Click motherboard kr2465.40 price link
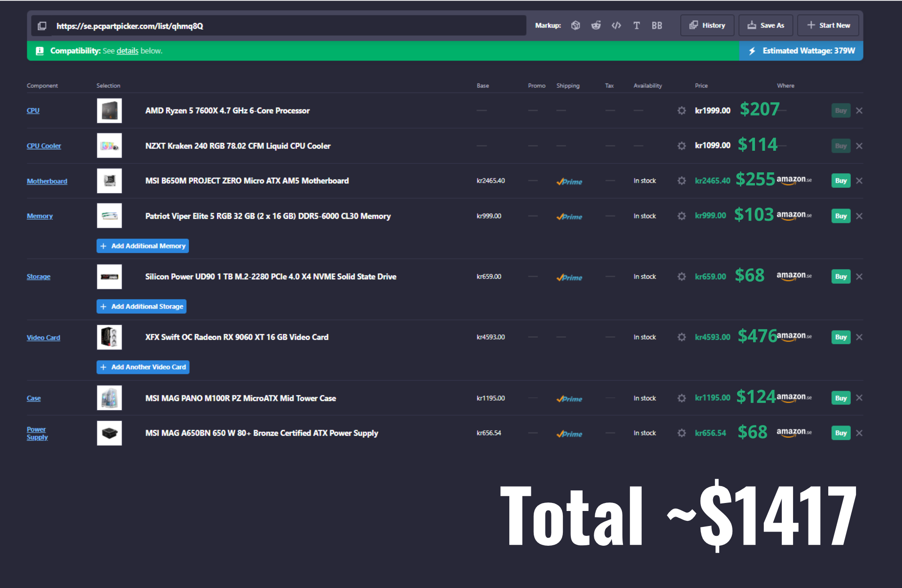This screenshot has height=588, width=902. coord(713,181)
